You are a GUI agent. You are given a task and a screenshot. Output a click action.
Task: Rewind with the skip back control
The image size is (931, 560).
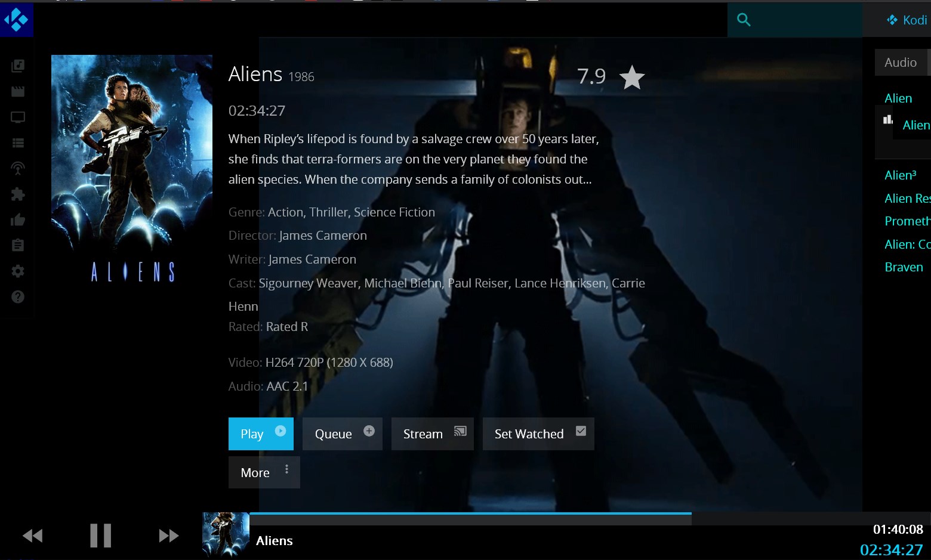[x=33, y=536]
